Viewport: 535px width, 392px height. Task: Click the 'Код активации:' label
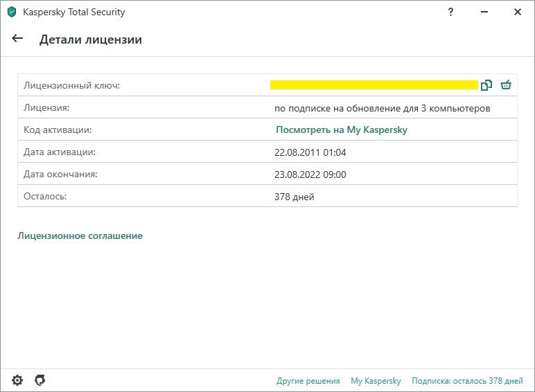(x=58, y=130)
